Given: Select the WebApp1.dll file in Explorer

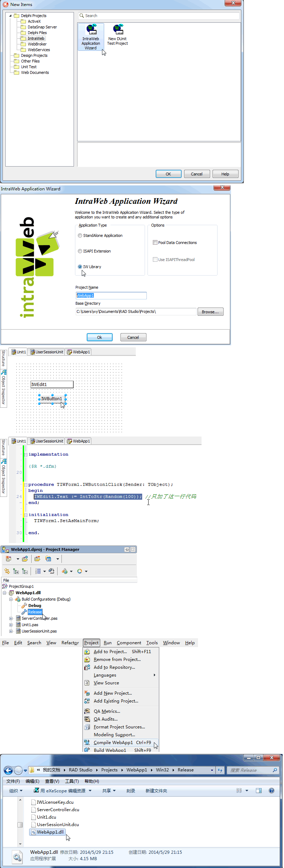Looking at the screenshot, I should click(x=48, y=832).
